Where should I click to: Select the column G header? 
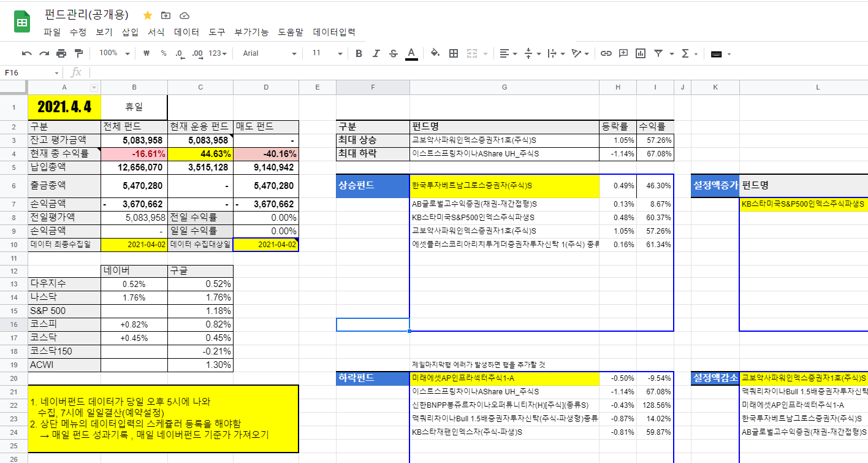click(x=504, y=88)
